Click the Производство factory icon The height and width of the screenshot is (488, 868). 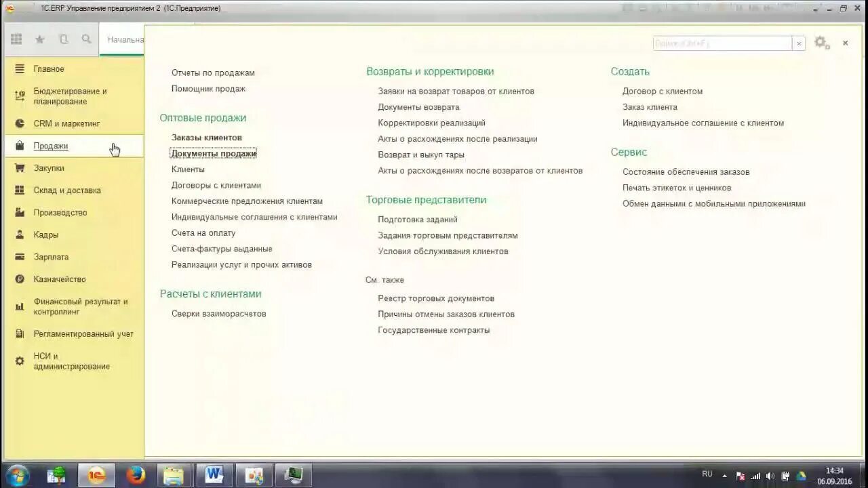(20, 212)
